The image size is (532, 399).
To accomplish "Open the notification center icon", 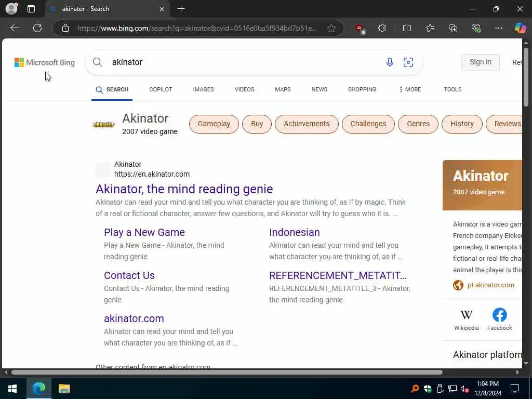I will tap(515, 389).
